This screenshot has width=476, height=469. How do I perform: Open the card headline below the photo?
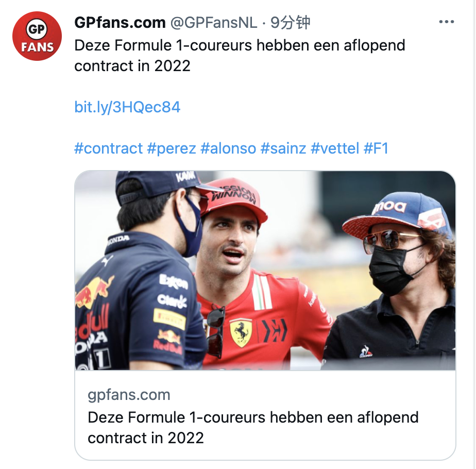(x=252, y=427)
